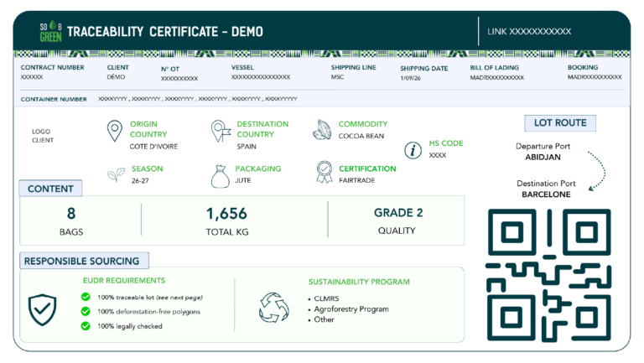The image size is (644, 363).
Task: Click the sustainability recycling arrows icon
Action: coord(274,308)
